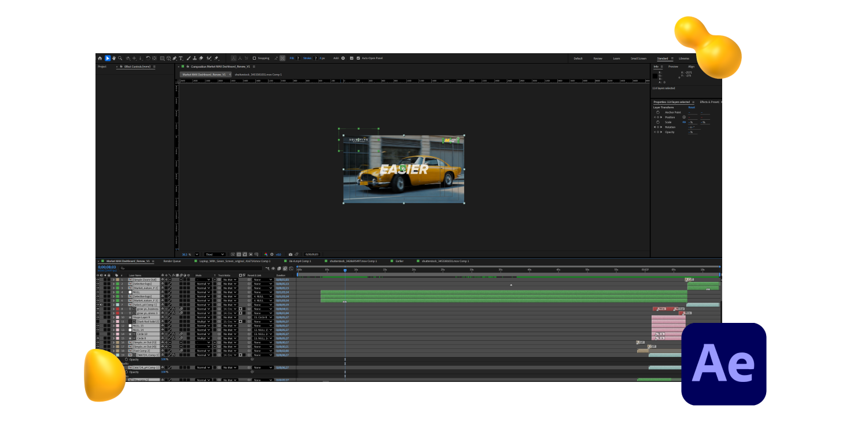Select the Zoom magnifier tool
The width and height of the screenshot is (868, 434).
(x=120, y=58)
